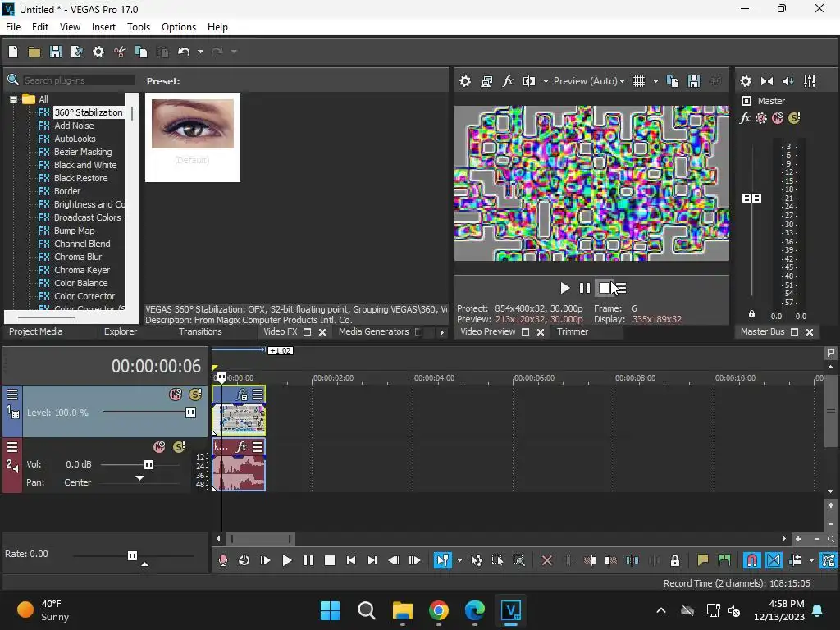
Task: Enable Snapping magnet icon
Action: tap(752, 561)
